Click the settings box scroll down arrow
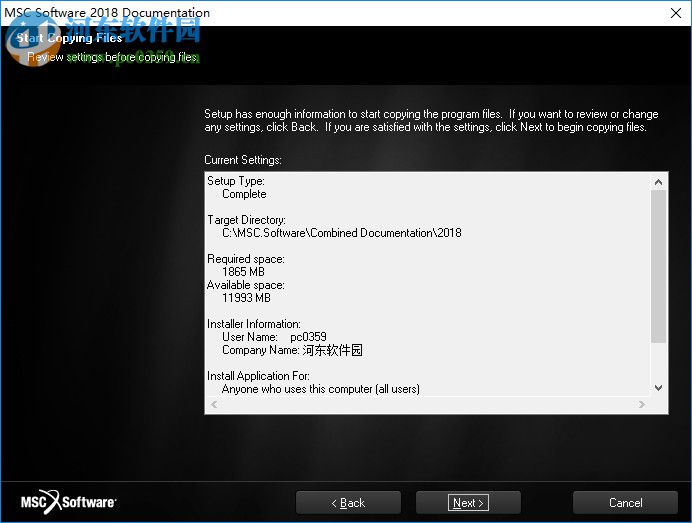The width and height of the screenshot is (692, 523). point(658,388)
